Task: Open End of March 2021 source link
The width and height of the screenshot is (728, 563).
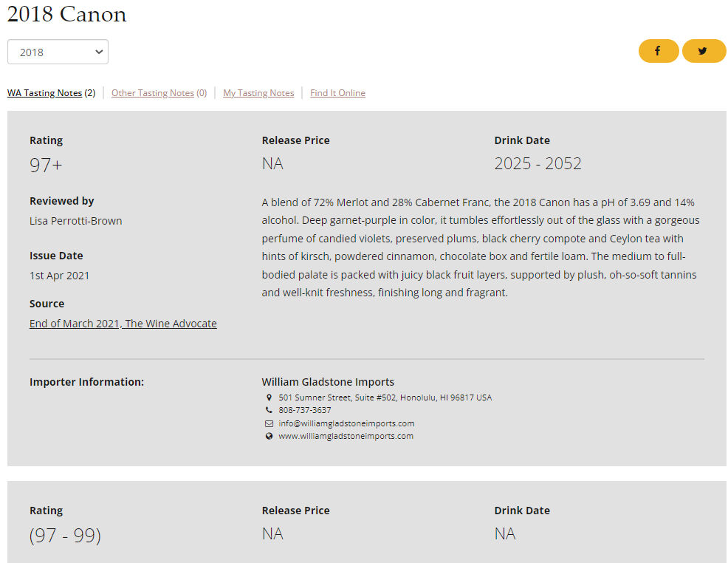Action: point(123,324)
